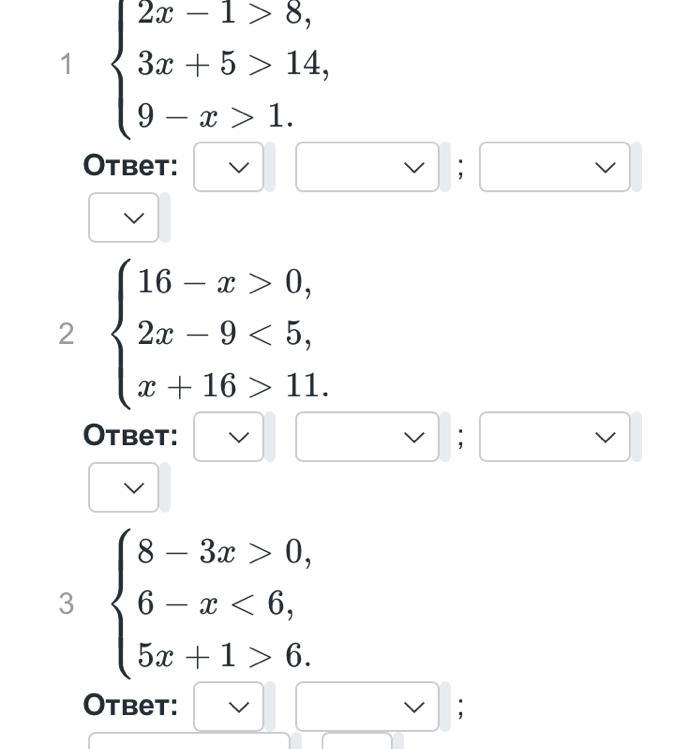Image resolution: width=693 pixels, height=749 pixels.
Task: Expand the left endpoint dropdown for system 2
Action: point(367,437)
